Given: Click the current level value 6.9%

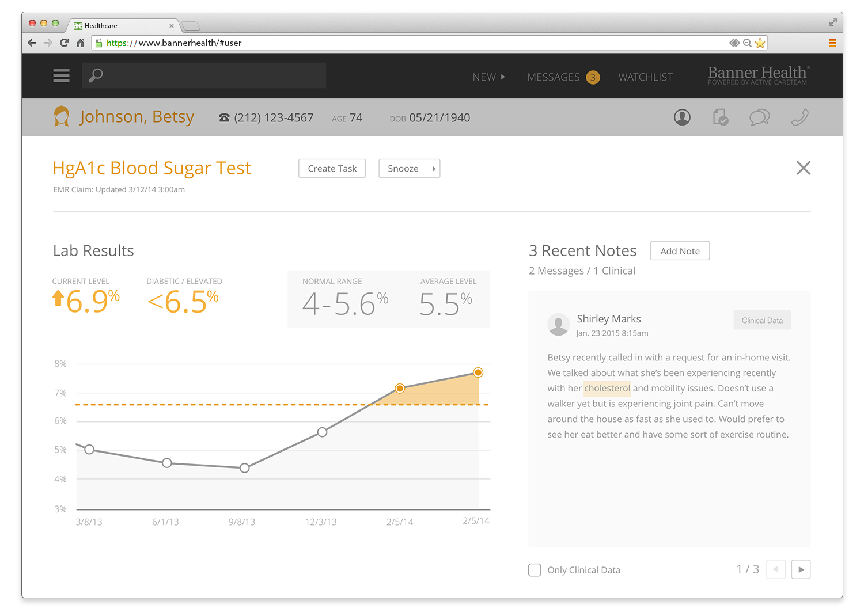Looking at the screenshot, I should 93,302.
